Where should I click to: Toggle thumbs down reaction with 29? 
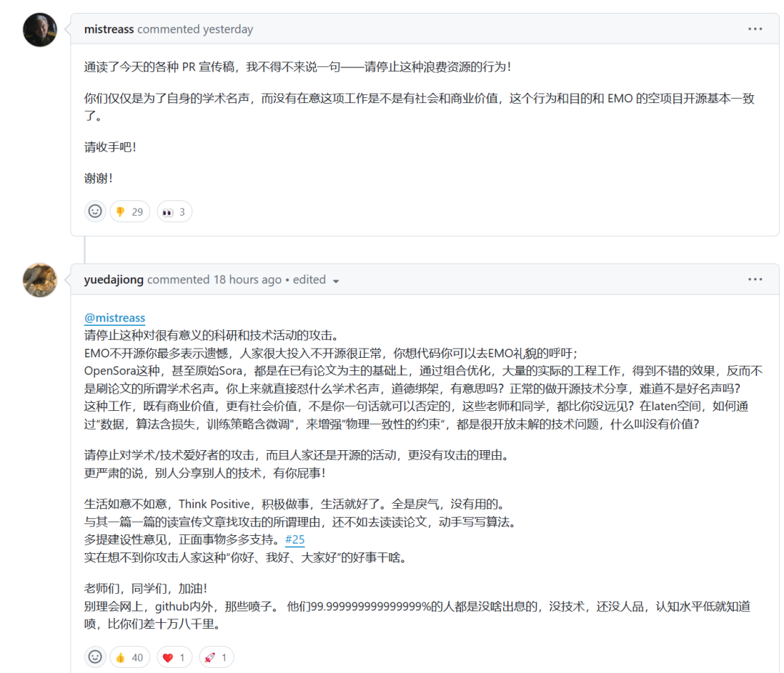tap(129, 211)
